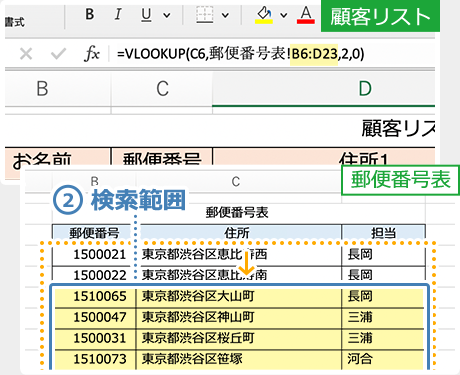Click the 郵便番号表 title cell

point(237,212)
